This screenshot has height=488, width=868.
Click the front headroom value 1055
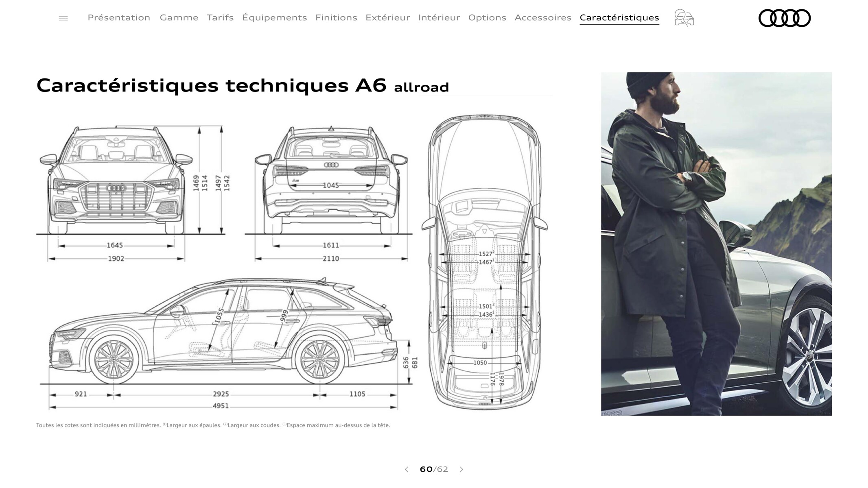[219, 316]
